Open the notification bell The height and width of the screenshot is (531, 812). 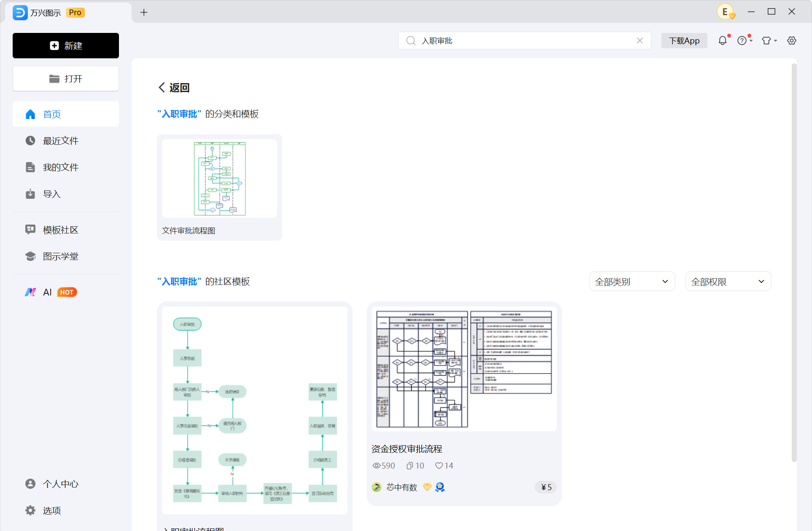pyautogui.click(x=723, y=41)
